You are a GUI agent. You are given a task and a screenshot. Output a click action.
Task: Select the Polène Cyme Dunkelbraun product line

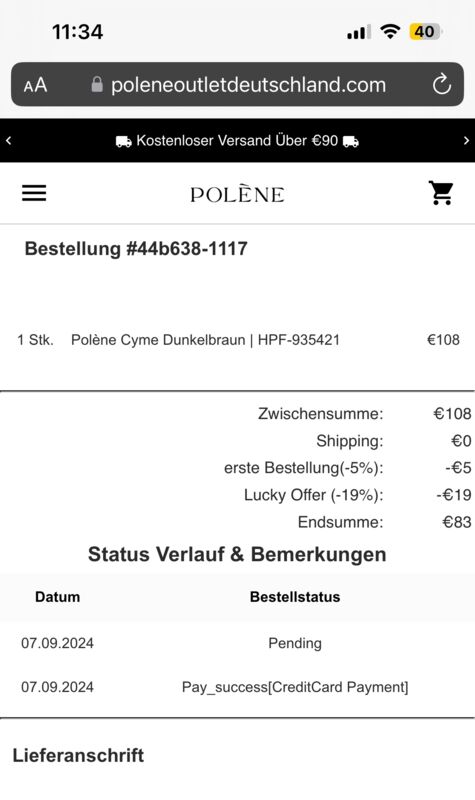(x=238, y=340)
